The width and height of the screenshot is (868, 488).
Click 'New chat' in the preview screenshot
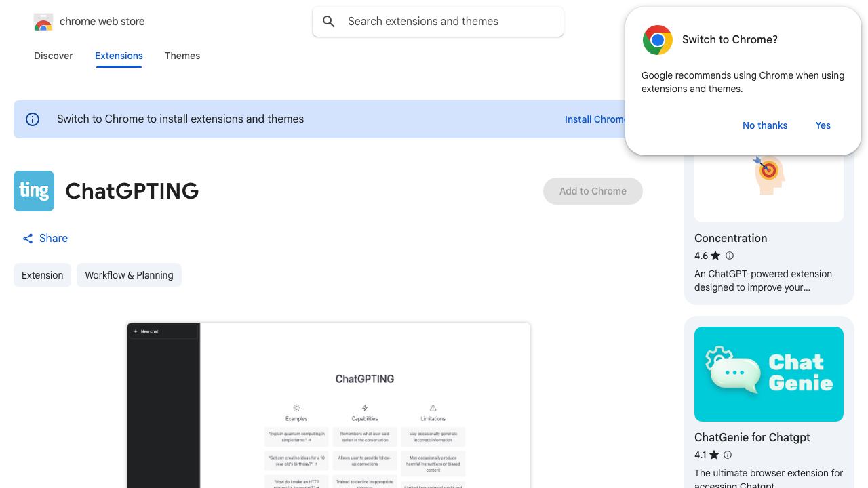[x=150, y=331]
